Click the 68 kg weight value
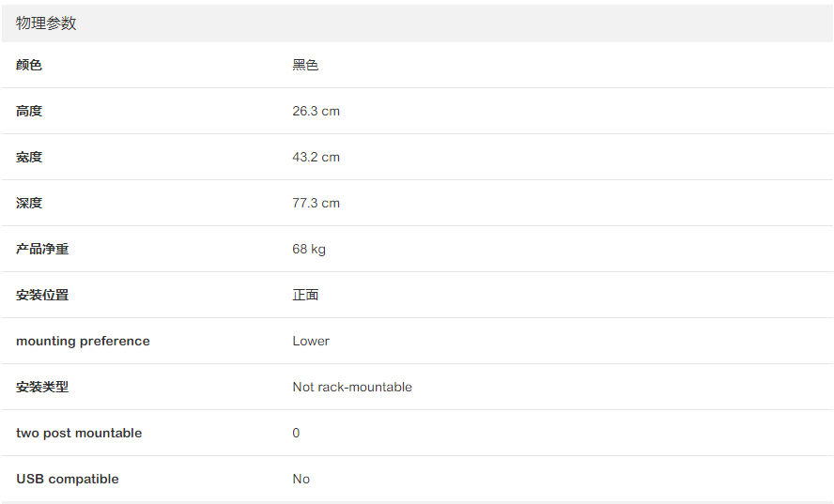Screen dimensions: 834x504 (x=309, y=249)
